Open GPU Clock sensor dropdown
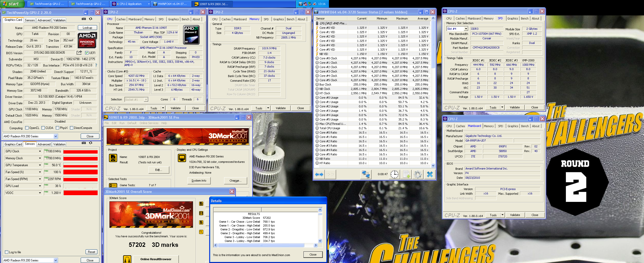 coord(40,151)
